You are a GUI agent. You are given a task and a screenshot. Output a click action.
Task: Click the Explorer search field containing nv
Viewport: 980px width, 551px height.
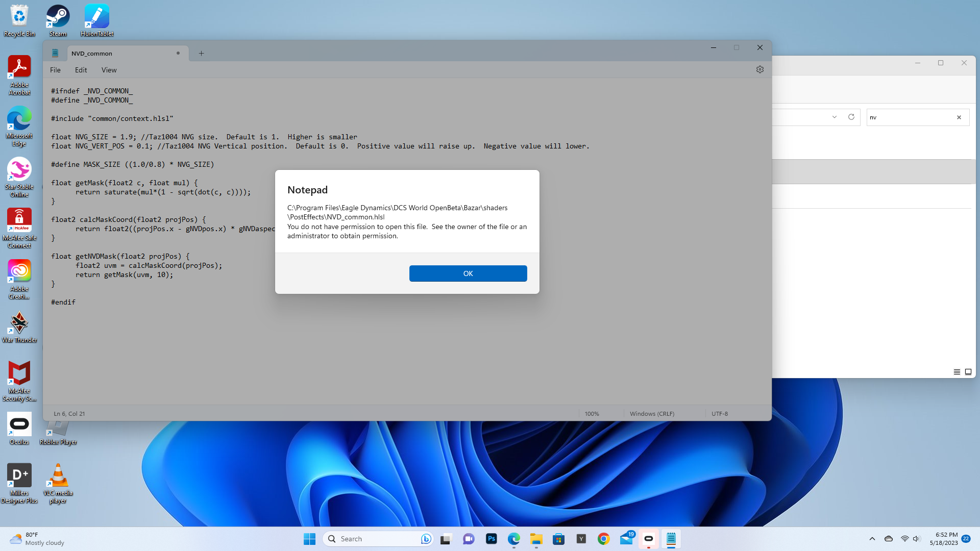coord(911,117)
